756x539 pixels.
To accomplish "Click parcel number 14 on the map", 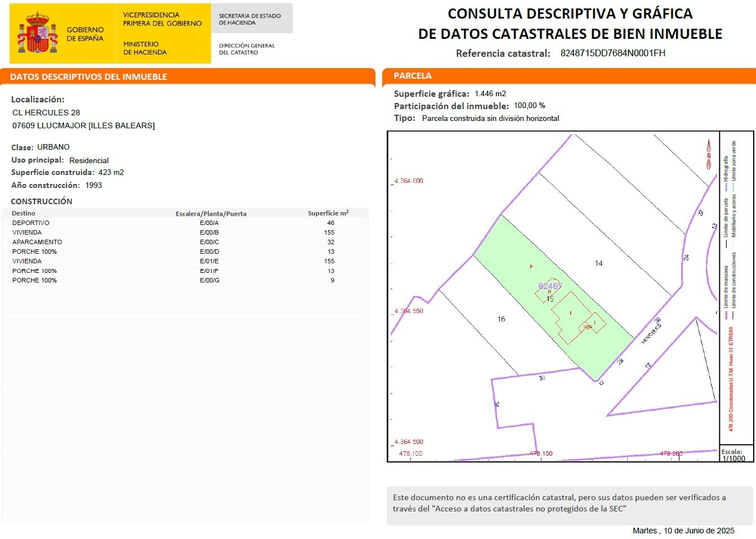I will coord(599,263).
